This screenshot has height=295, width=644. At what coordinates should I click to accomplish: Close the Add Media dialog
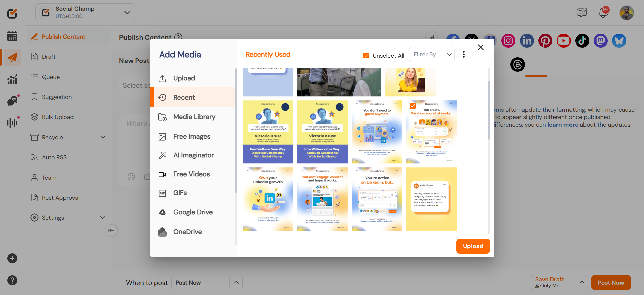(x=481, y=47)
